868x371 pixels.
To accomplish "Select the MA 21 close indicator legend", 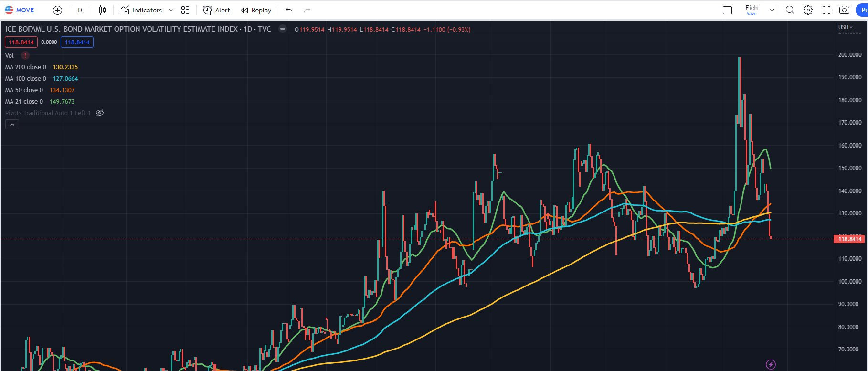I will (24, 102).
